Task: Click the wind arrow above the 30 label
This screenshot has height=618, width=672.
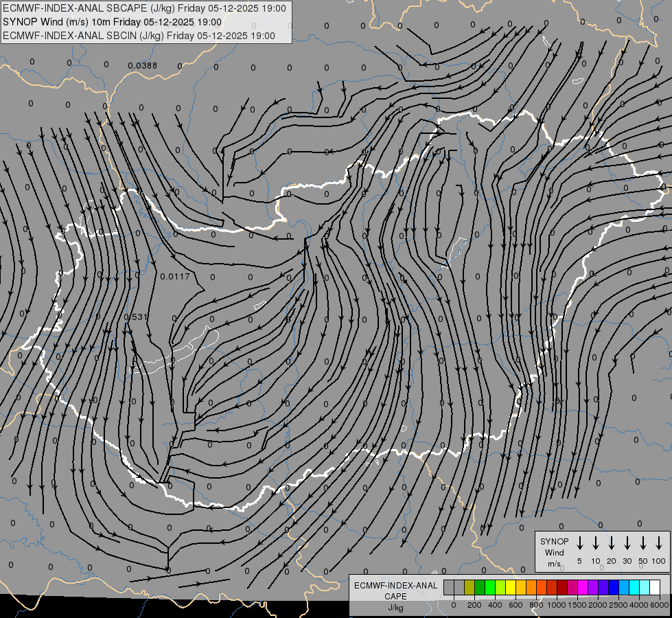Action: click(627, 543)
